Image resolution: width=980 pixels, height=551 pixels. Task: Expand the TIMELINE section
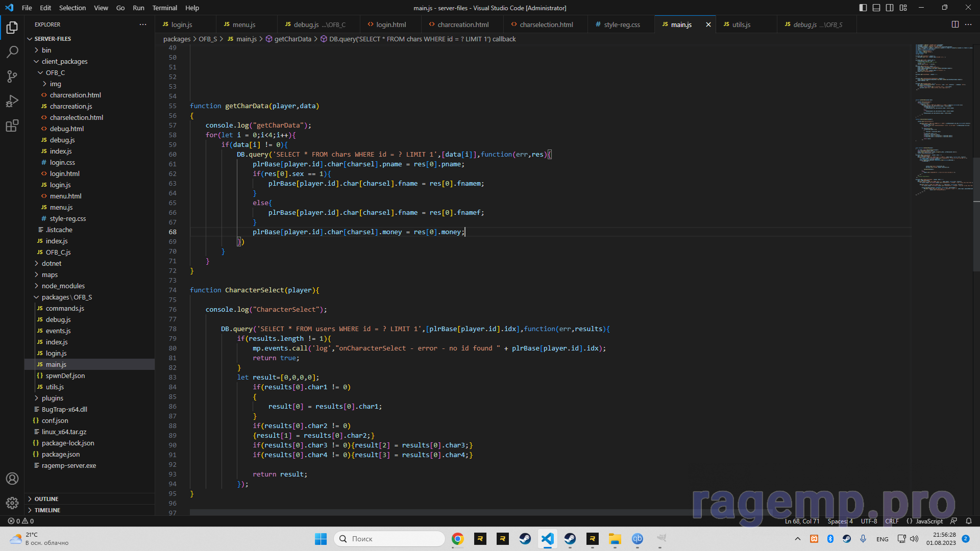(x=90, y=510)
